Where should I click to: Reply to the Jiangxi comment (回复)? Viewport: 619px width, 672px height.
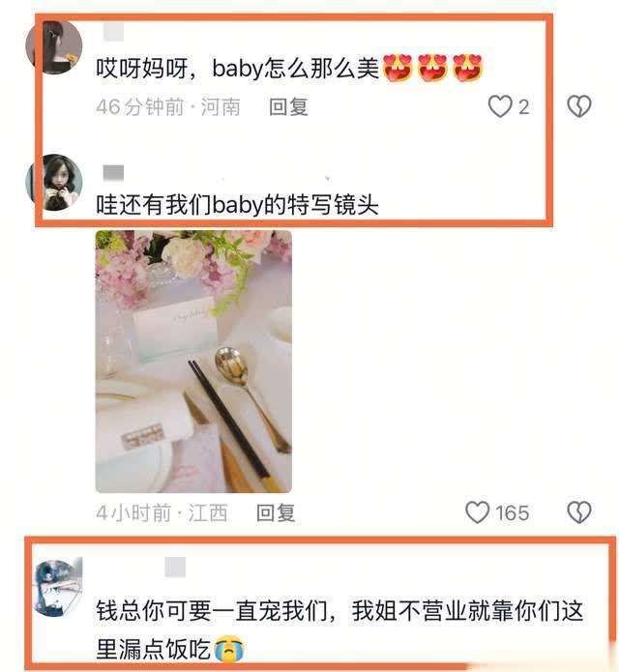[x=276, y=513]
